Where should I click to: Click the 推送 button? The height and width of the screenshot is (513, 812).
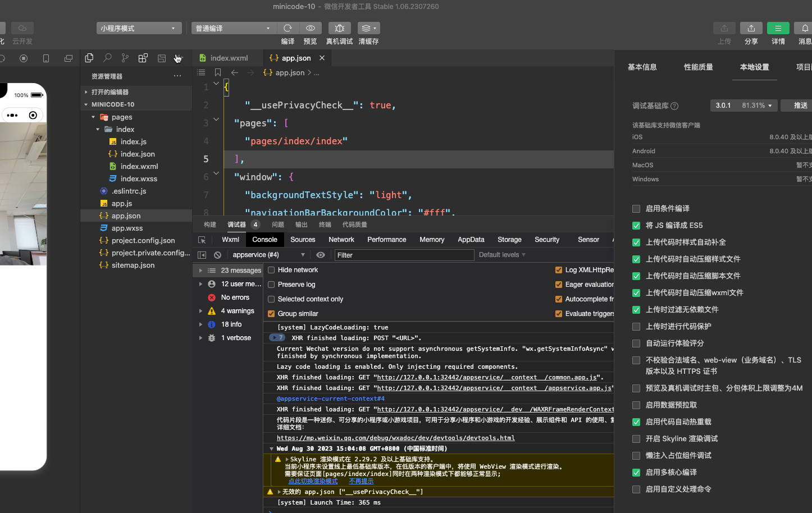tap(800, 106)
